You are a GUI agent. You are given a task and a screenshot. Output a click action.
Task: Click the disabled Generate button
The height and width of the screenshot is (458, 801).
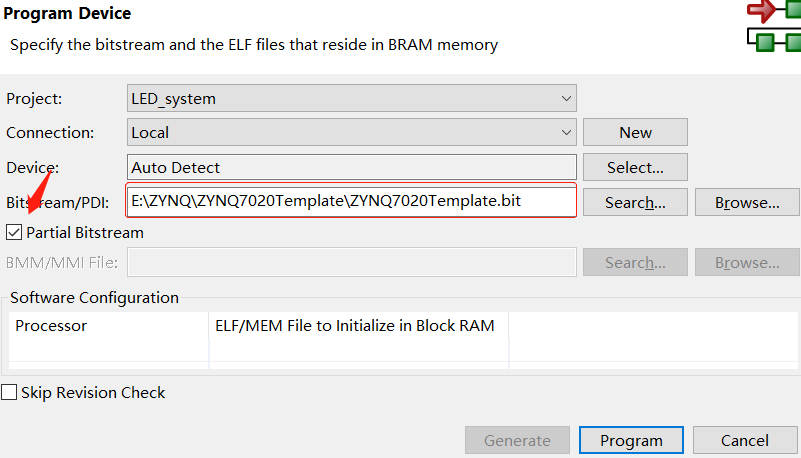(x=517, y=440)
